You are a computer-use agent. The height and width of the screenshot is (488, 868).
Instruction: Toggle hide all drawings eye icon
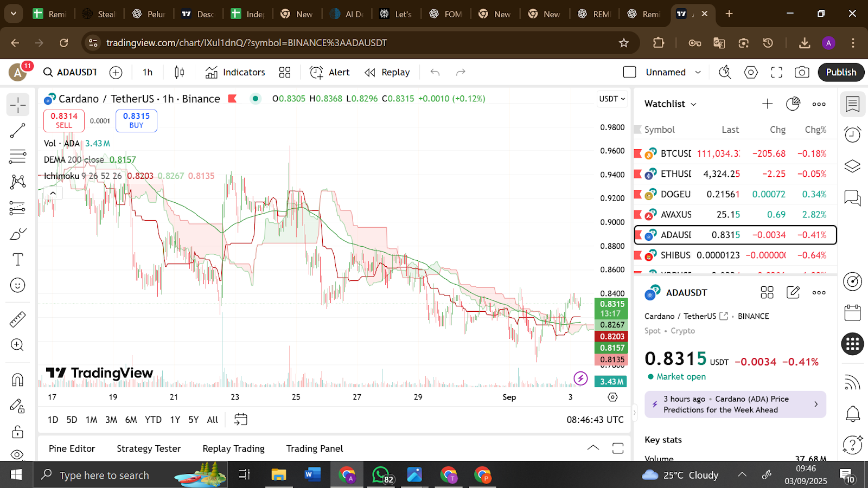[x=17, y=454]
